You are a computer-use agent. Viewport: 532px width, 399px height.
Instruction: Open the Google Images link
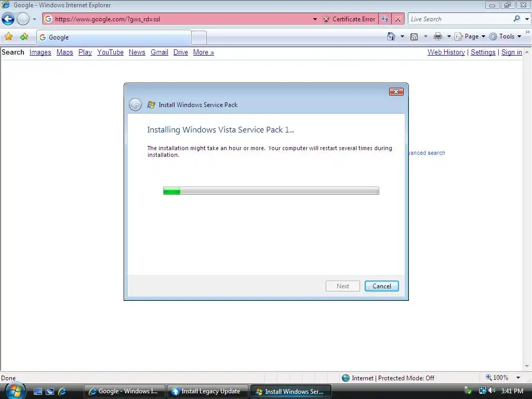(x=41, y=52)
